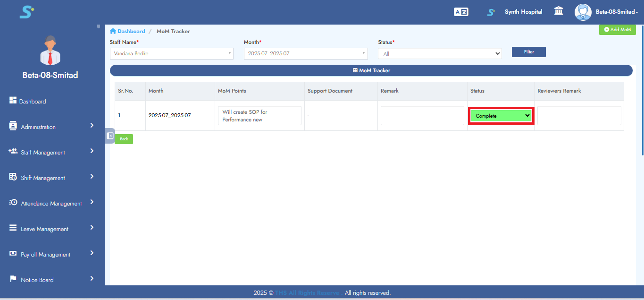Viewport: 644px width, 300px height.
Task: Click the green Add MoM button
Action: tap(617, 30)
